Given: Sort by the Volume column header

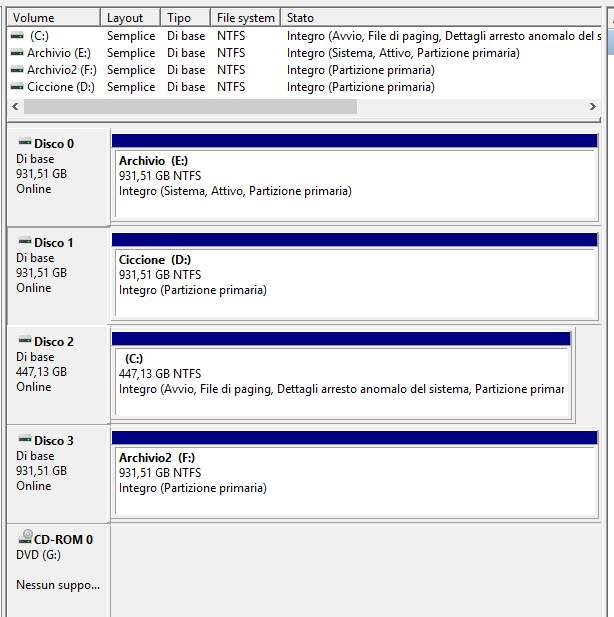Looking at the screenshot, I should [x=50, y=18].
